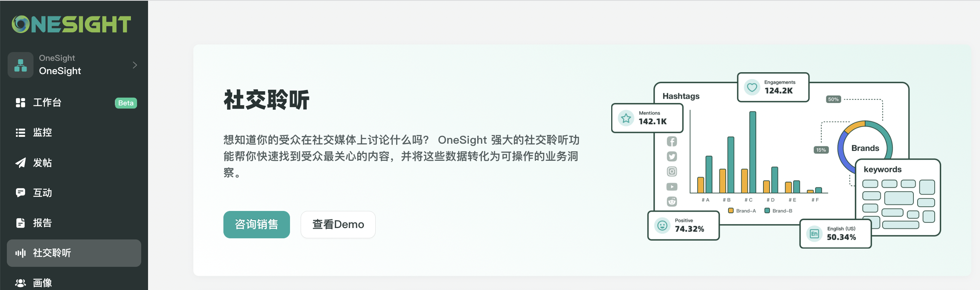
Task: Click the English (US) language icon
Action: pos(814,234)
